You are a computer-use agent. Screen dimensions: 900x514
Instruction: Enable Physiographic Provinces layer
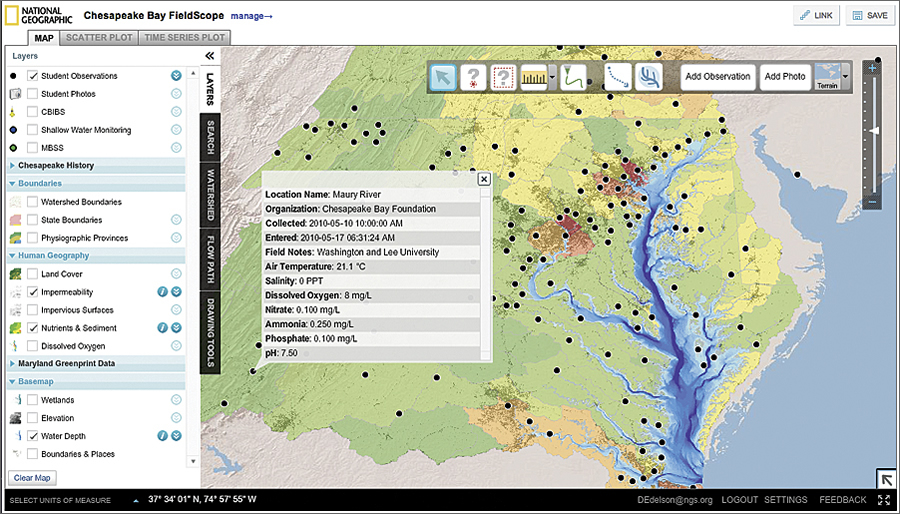coord(33,238)
